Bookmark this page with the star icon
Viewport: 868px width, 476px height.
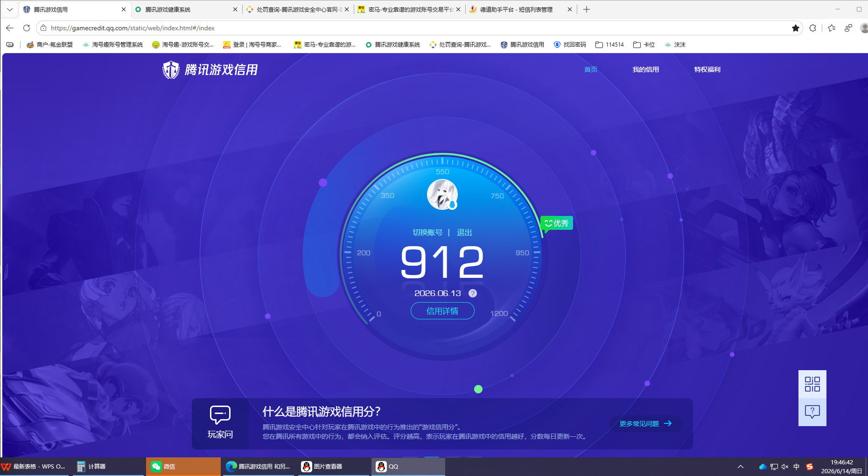[x=796, y=28]
